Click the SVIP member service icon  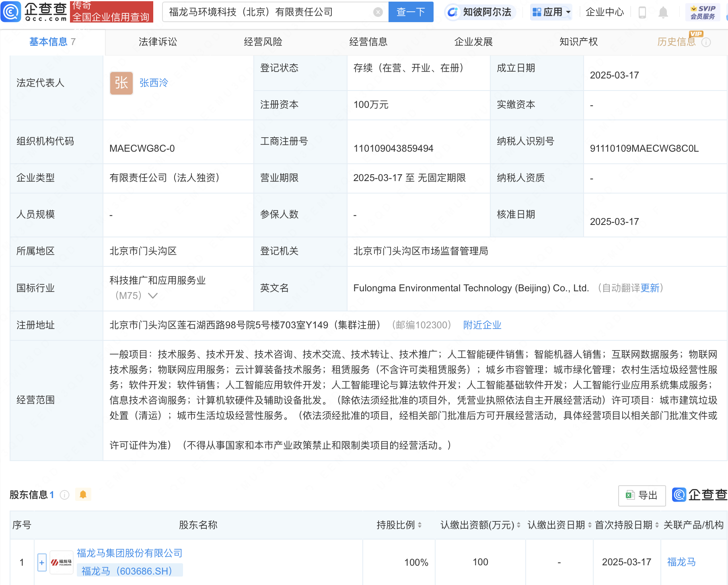click(x=703, y=12)
